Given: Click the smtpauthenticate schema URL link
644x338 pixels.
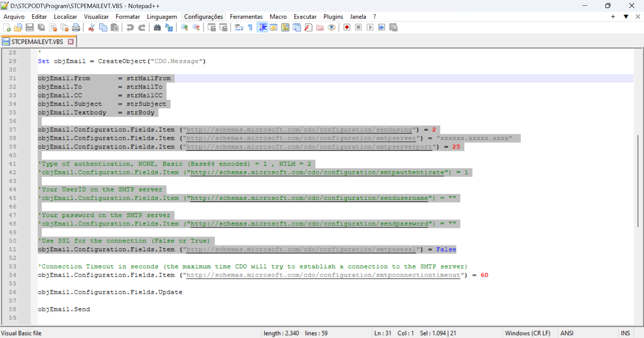Looking at the screenshot, I should click(317, 172).
